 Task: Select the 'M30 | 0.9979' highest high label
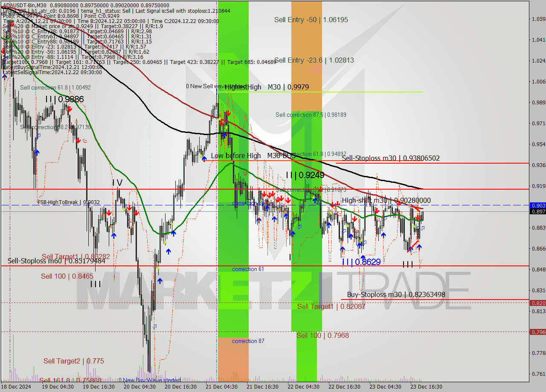pyautogui.click(x=288, y=87)
